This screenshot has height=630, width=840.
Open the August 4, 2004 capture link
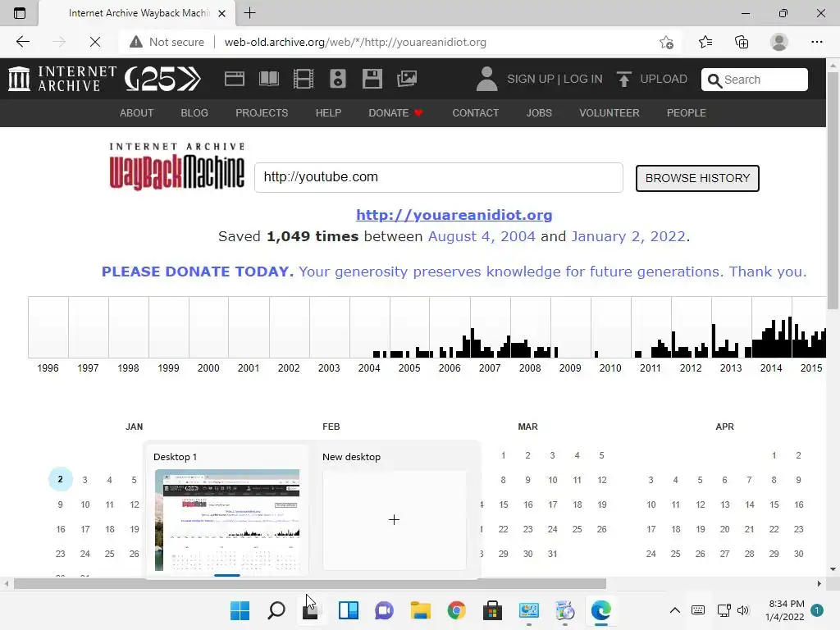tap(481, 236)
